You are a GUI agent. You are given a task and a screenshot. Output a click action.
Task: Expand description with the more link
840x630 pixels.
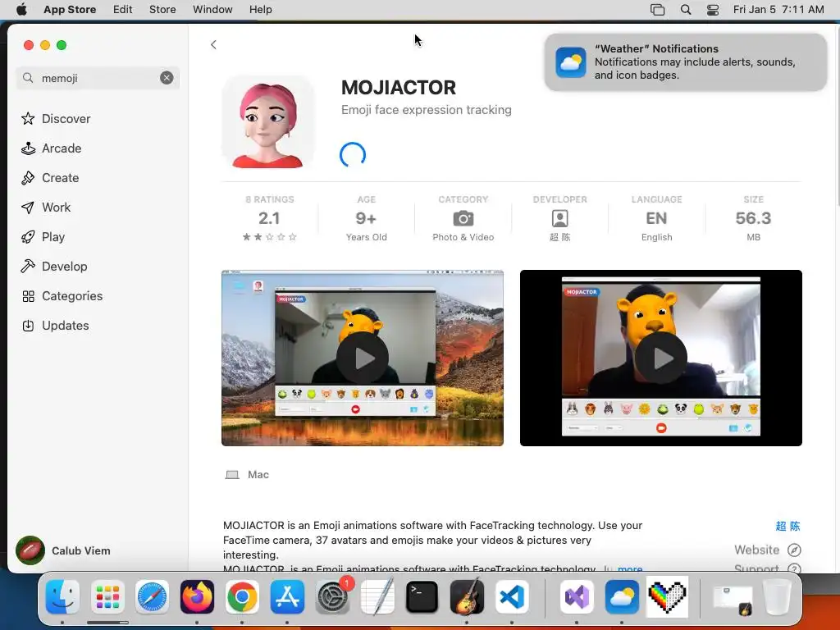coord(630,568)
